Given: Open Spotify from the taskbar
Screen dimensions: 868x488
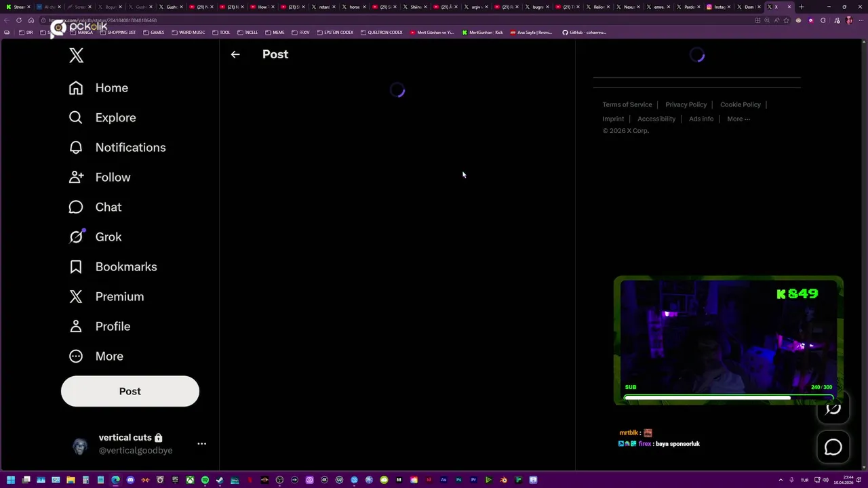Looking at the screenshot, I should 205,480.
